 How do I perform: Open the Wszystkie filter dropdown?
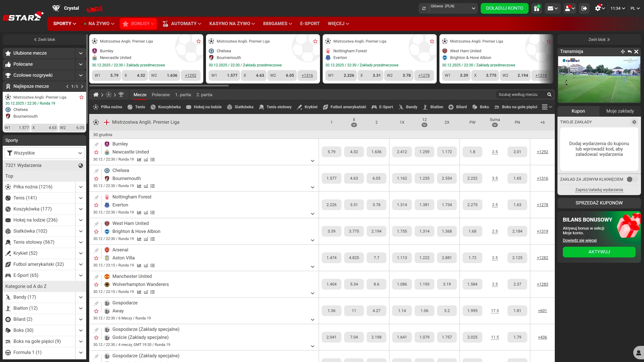[x=44, y=153]
